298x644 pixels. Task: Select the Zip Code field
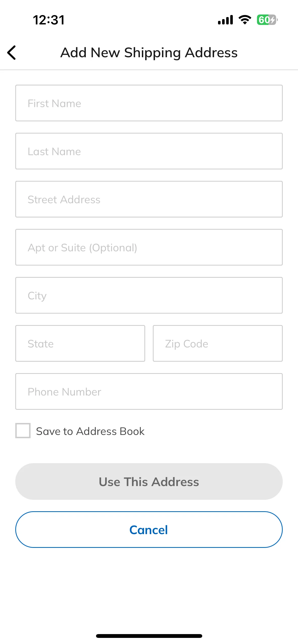click(218, 343)
